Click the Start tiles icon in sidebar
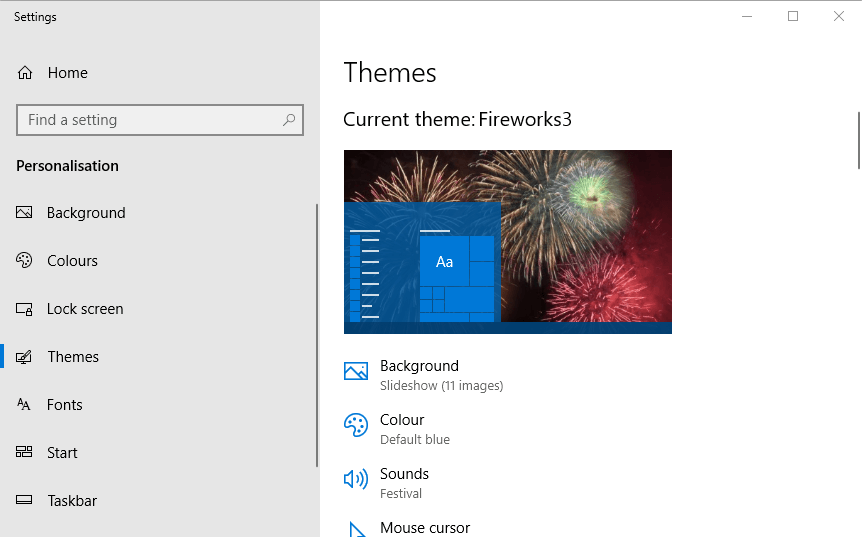Viewport: 862px width, 537px height. point(25,453)
